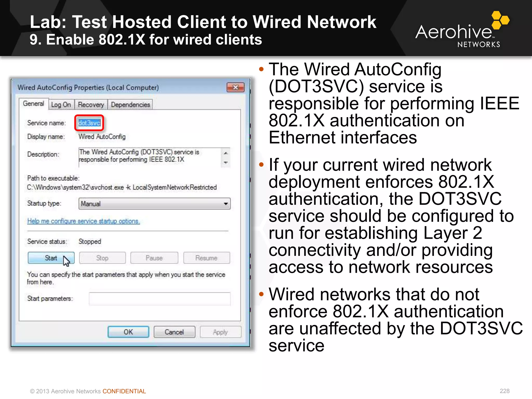Click the disabled Pause button
The width and height of the screenshot is (532, 399).
154,258
